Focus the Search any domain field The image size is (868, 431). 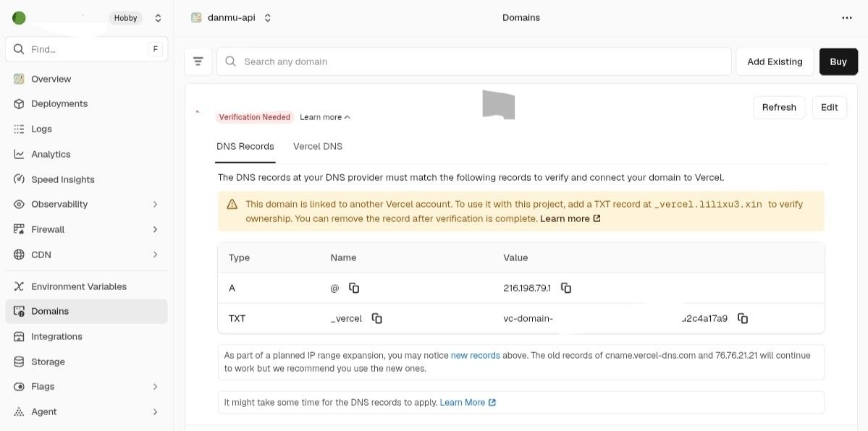point(474,61)
